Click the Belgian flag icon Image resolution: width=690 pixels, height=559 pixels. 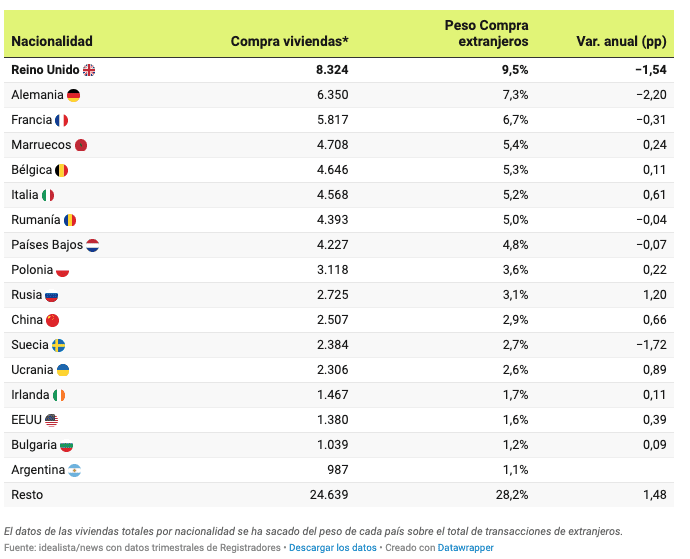point(61,170)
